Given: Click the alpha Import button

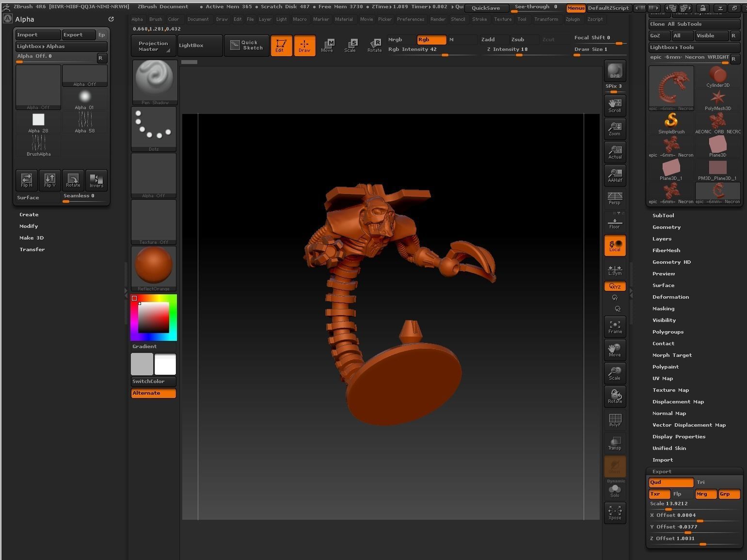Looking at the screenshot, I should 38,35.
